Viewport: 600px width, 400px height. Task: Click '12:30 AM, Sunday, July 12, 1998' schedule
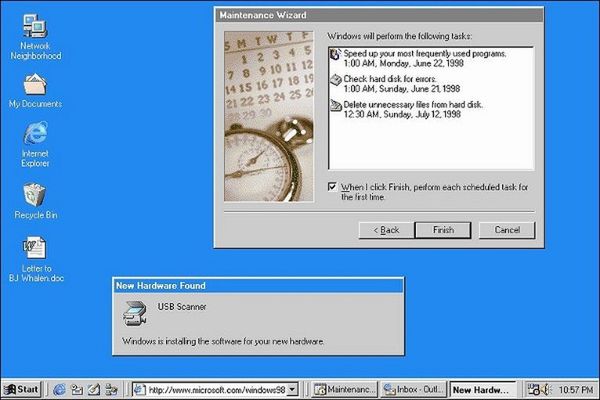click(402, 114)
